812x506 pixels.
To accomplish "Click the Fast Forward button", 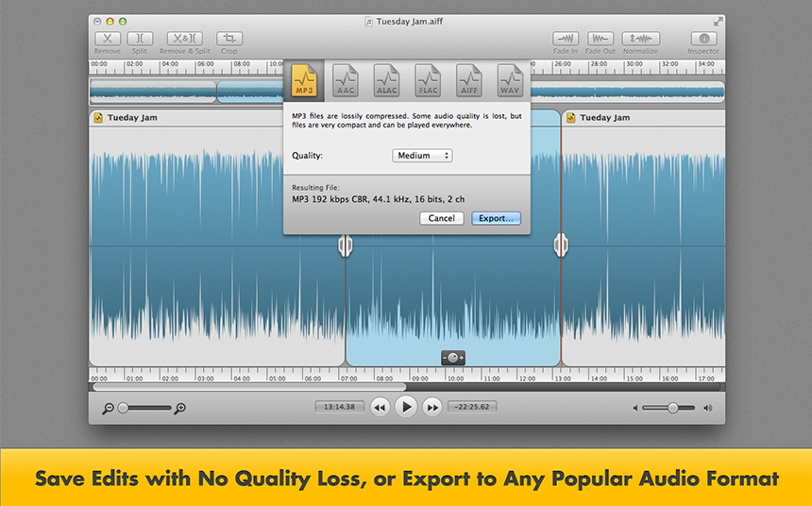I will pyautogui.click(x=432, y=407).
